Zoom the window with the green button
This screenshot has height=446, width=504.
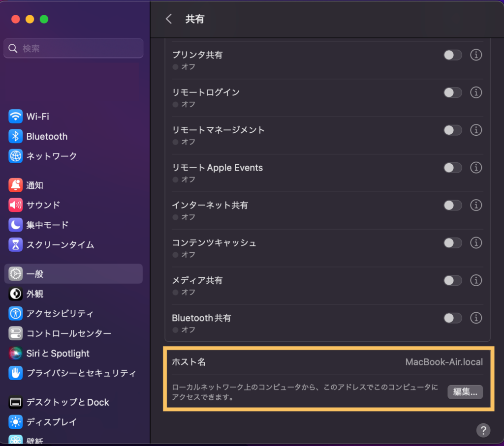click(x=44, y=19)
